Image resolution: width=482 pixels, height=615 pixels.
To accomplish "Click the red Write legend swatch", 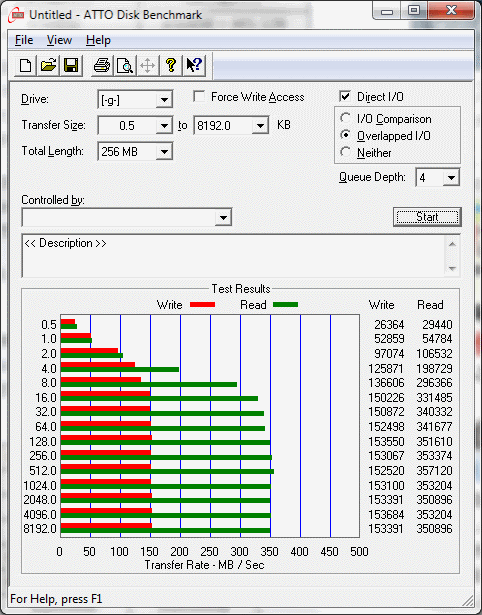I will pyautogui.click(x=202, y=304).
